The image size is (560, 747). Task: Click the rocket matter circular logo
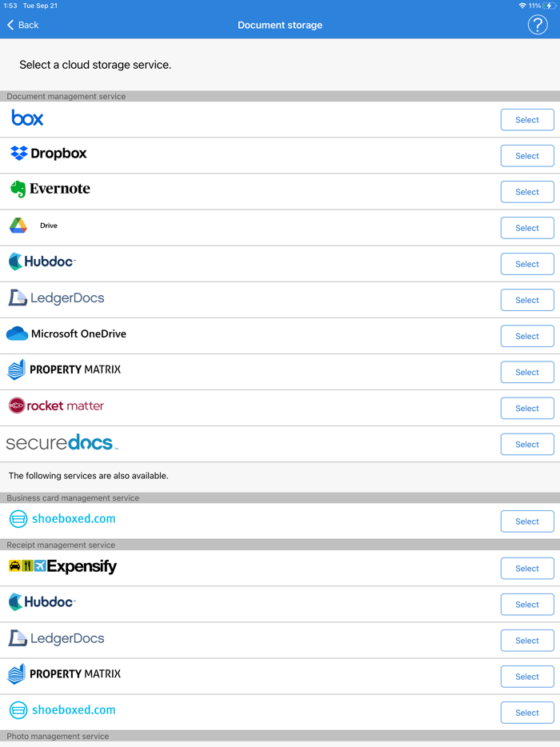click(x=16, y=405)
